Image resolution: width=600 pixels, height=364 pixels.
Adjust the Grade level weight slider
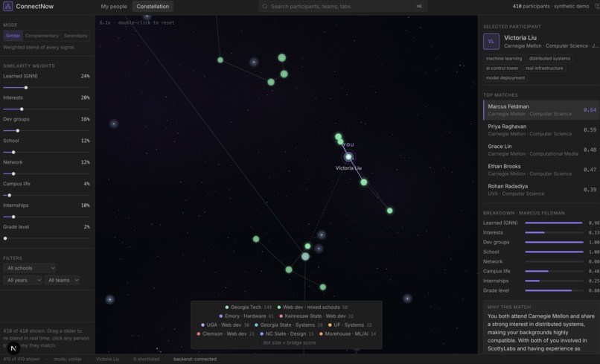tap(46, 238)
